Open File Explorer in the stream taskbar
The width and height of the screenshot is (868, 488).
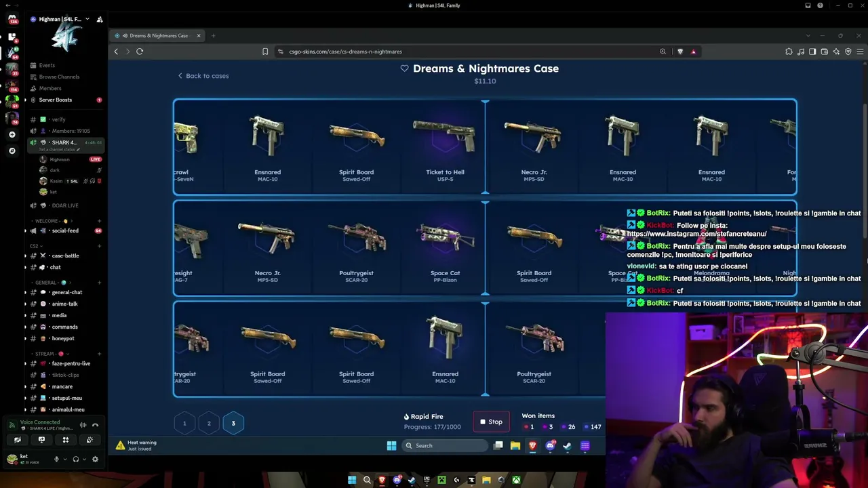[x=515, y=445]
